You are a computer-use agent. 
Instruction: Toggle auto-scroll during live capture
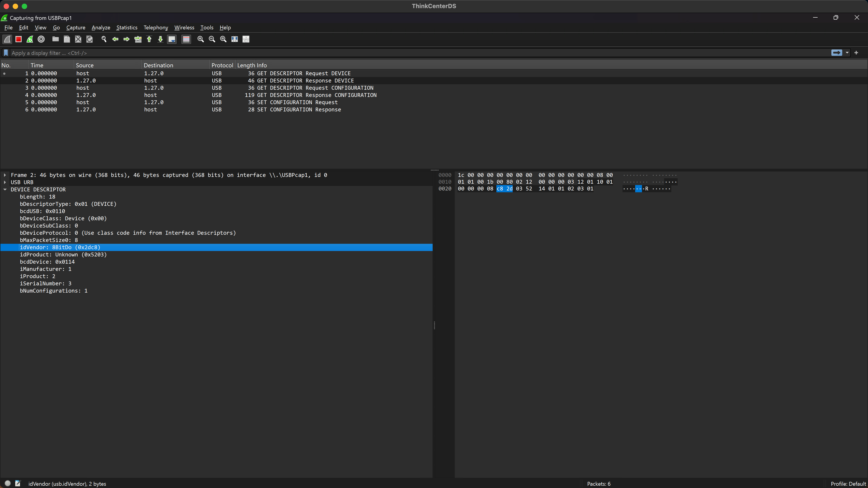point(172,39)
